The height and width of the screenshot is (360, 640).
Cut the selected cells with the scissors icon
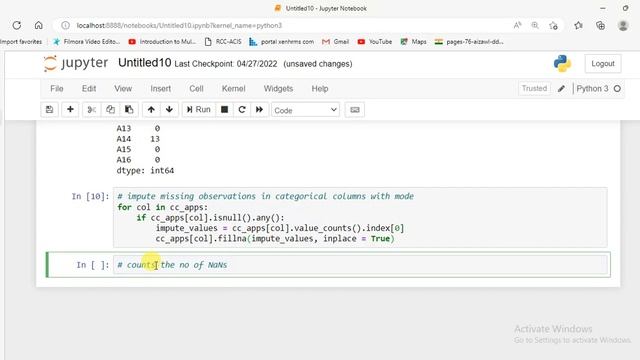pos(91,109)
